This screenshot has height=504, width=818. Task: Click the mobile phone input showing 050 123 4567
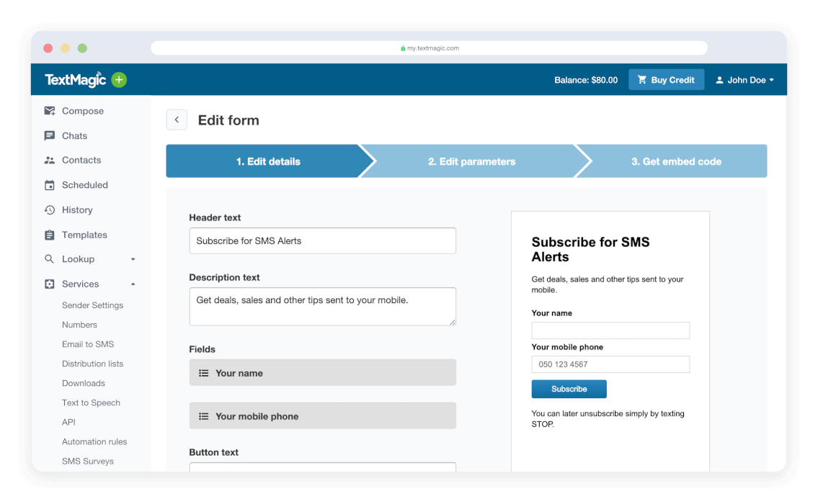click(610, 364)
